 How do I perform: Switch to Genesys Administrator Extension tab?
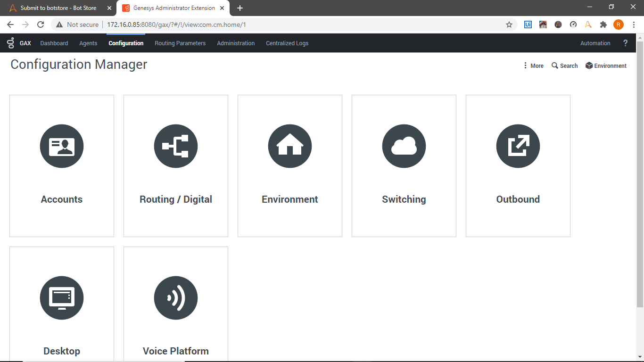pos(173,8)
